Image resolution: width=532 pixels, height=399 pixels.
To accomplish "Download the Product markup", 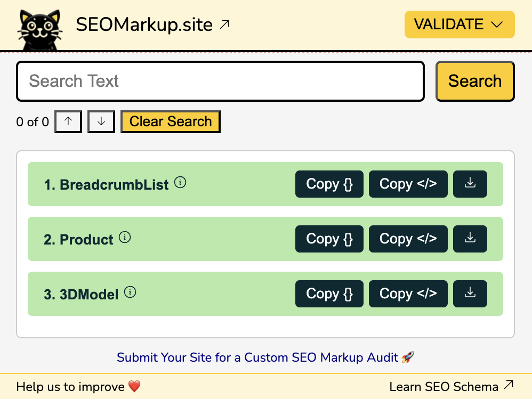I will [x=470, y=239].
